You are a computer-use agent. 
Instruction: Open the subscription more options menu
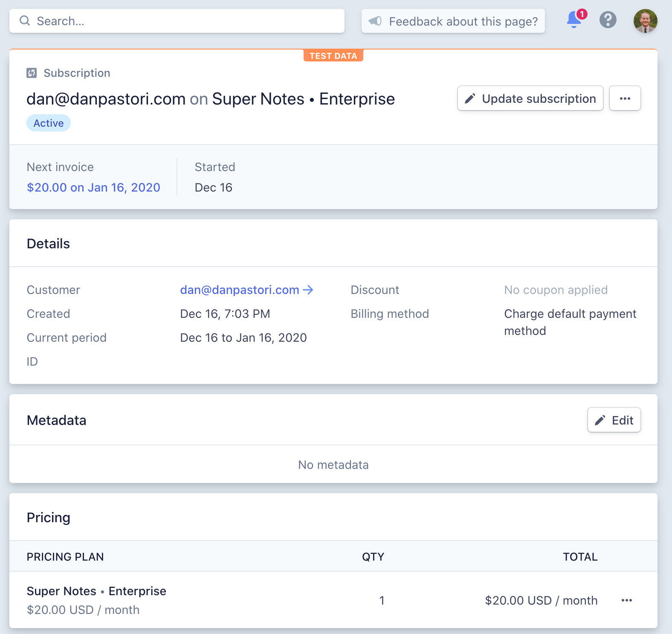pyautogui.click(x=625, y=98)
